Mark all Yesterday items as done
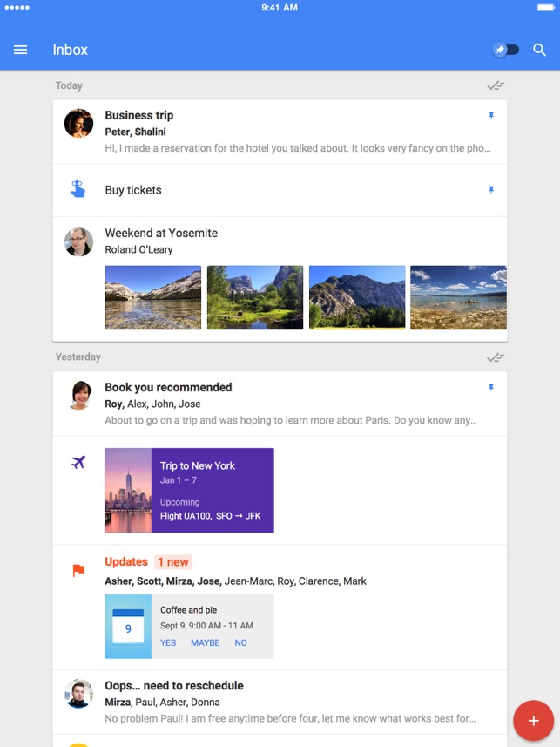Screen dimensions: 560x747 coord(496,357)
